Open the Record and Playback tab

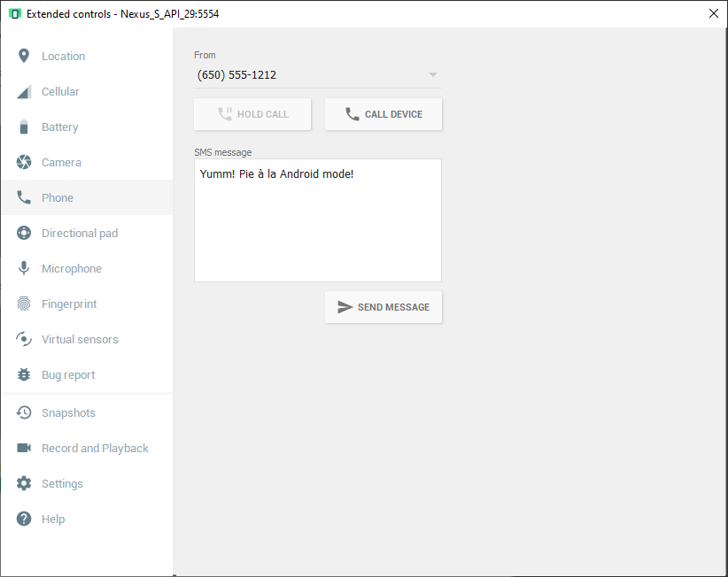click(95, 449)
